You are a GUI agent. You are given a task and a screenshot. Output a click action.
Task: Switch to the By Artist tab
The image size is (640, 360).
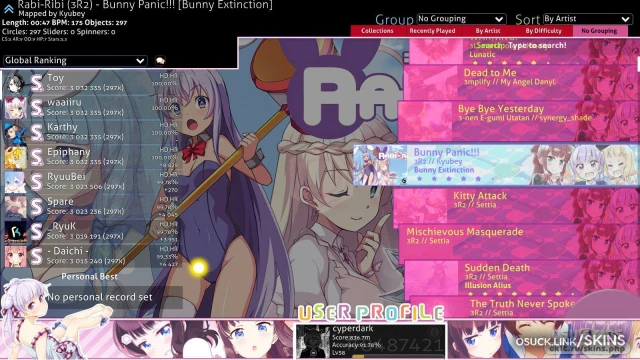(488, 31)
